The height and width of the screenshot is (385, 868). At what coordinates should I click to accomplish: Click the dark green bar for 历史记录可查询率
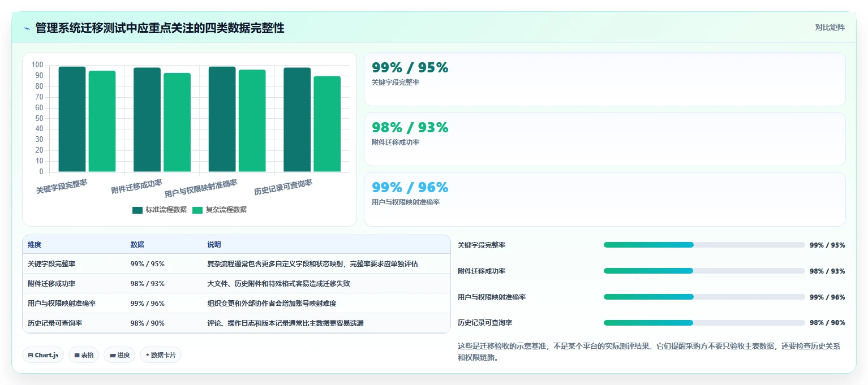tap(297, 120)
